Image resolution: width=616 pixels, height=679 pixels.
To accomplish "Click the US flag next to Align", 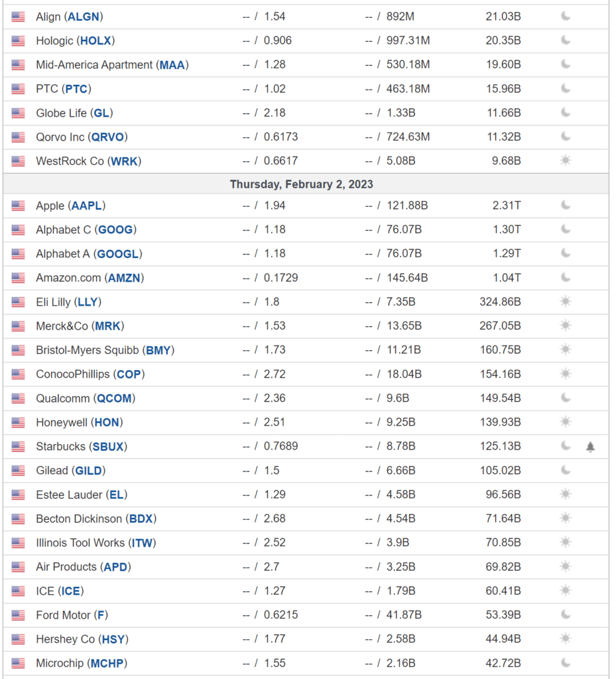I will tap(18, 17).
